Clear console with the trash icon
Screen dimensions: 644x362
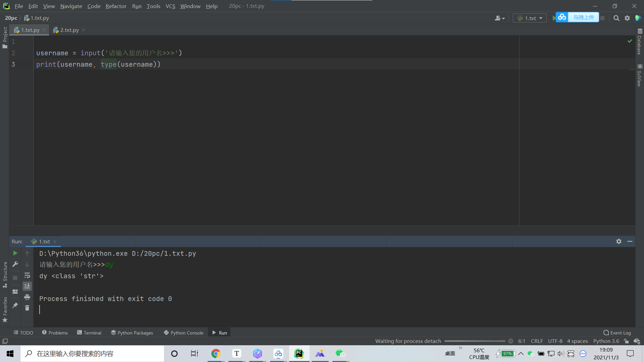(27, 308)
